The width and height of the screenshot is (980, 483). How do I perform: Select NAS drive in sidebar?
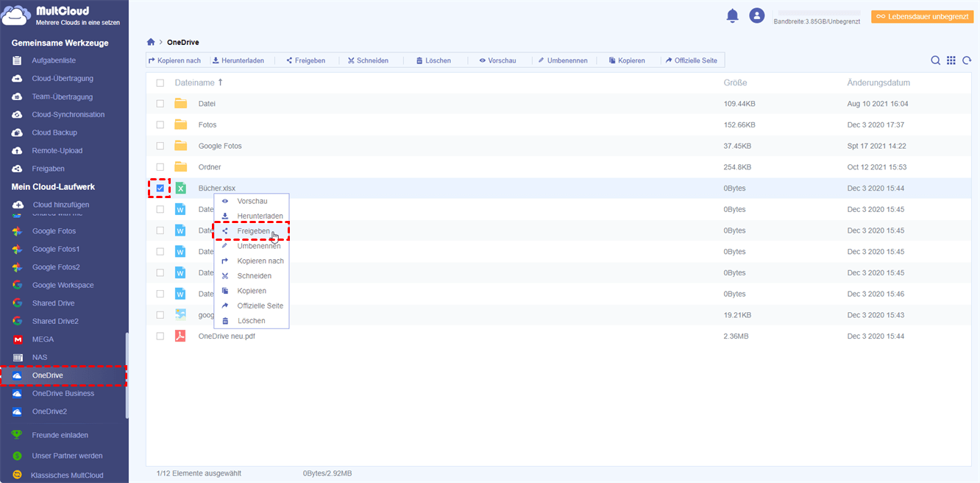point(40,357)
